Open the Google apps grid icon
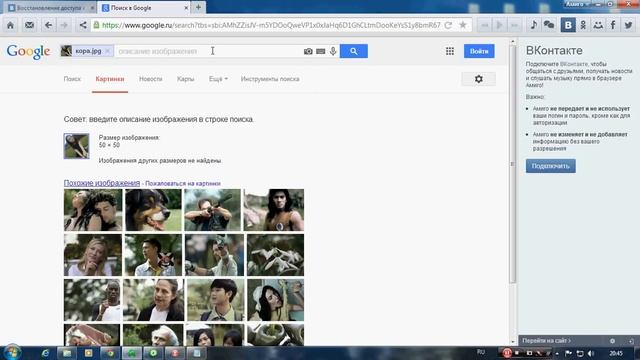The width and height of the screenshot is (640, 360). point(450,51)
